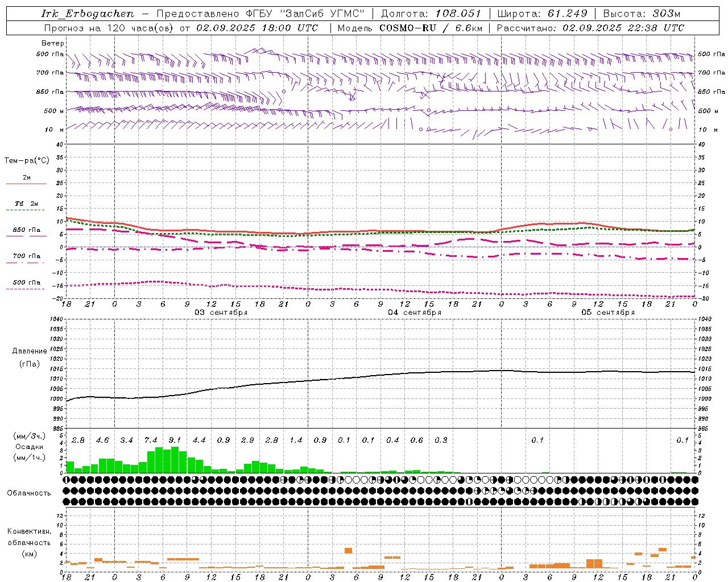The image size is (728, 582).
Task: Click the '850 гПа' temperature legend entry
Action: coord(27,230)
